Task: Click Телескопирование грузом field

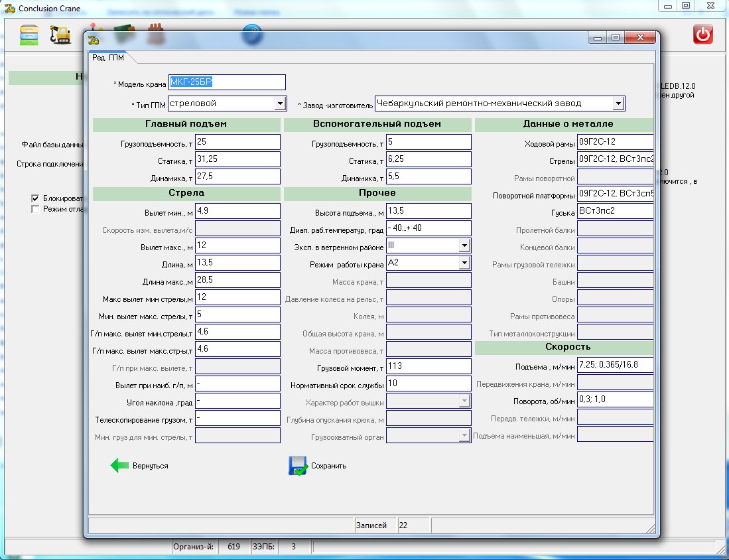Action: click(237, 417)
